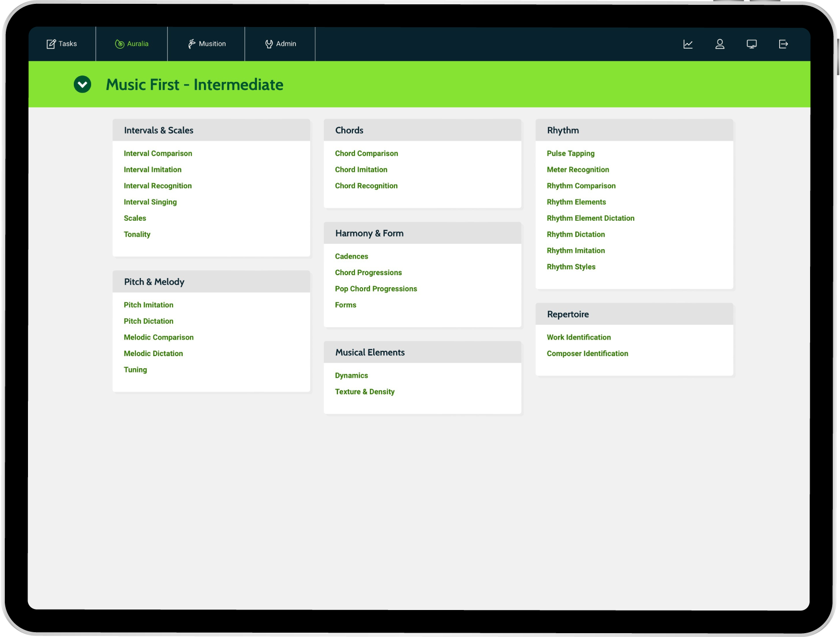
Task: Click the Auralia ear logo icon
Action: click(x=120, y=44)
